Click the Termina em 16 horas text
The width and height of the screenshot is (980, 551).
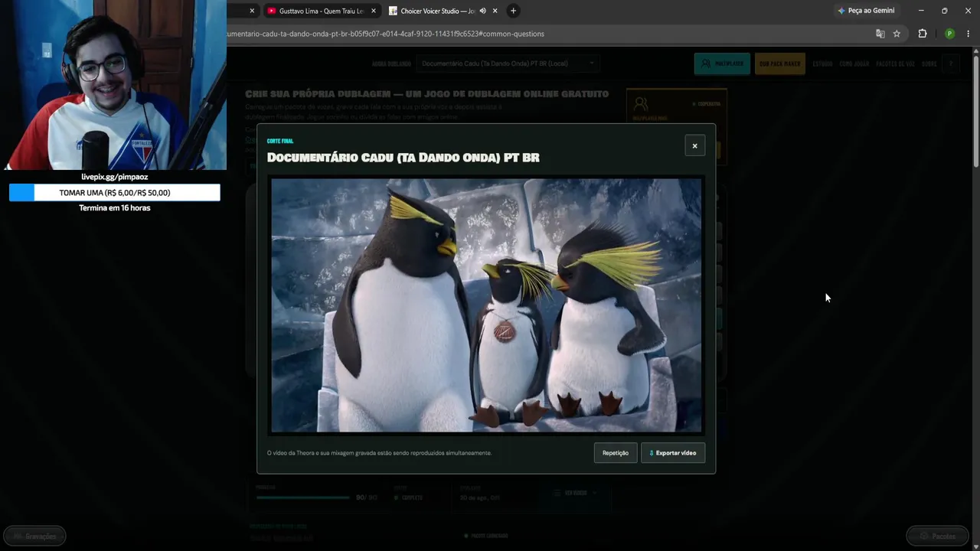coord(115,208)
